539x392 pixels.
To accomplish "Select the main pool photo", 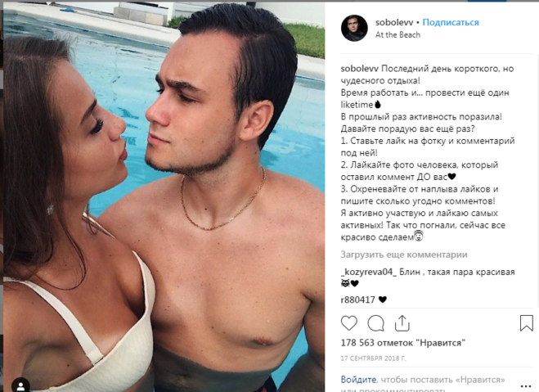I will coord(164,196).
